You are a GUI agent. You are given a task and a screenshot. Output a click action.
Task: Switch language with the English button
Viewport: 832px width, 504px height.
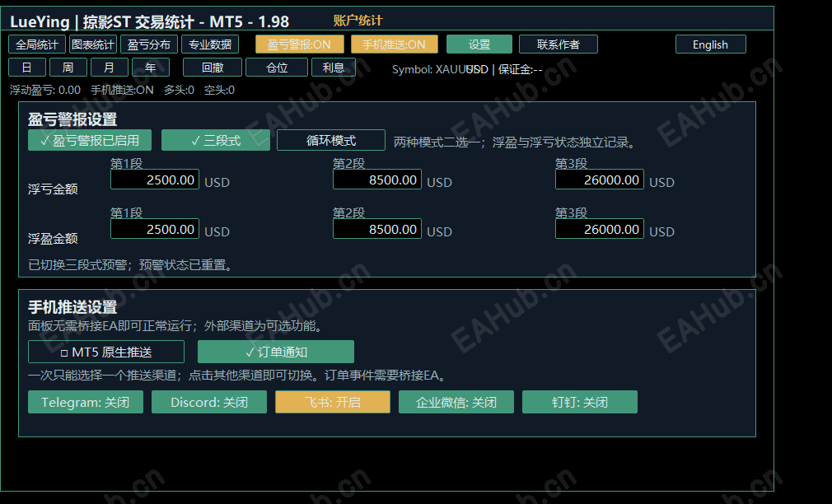click(x=710, y=44)
